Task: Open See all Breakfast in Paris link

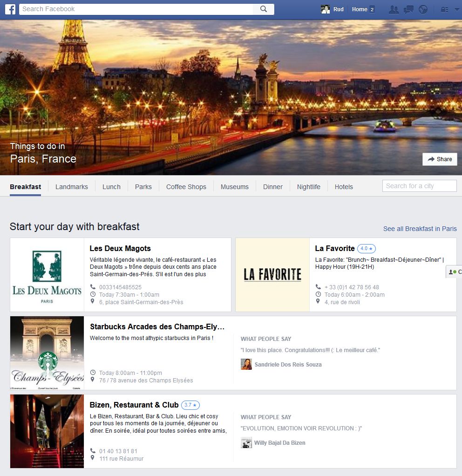Action: click(x=420, y=229)
